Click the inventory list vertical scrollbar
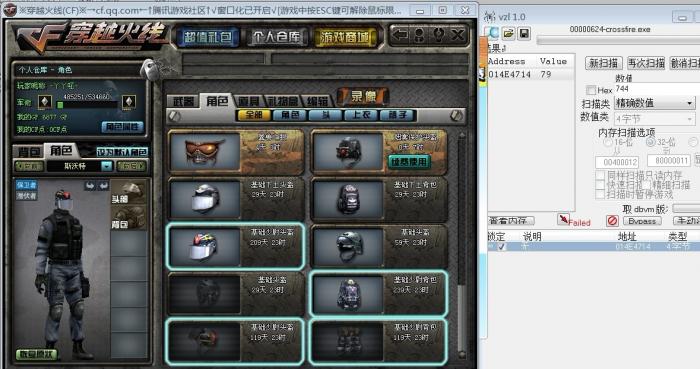Screen dimensions: 700x369 point(462,245)
